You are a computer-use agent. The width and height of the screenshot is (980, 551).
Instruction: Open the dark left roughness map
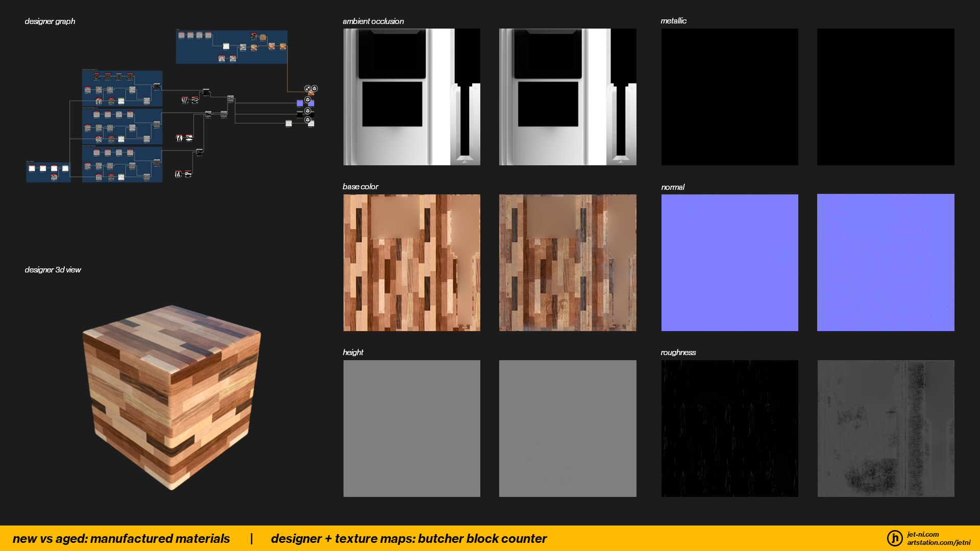click(x=729, y=429)
